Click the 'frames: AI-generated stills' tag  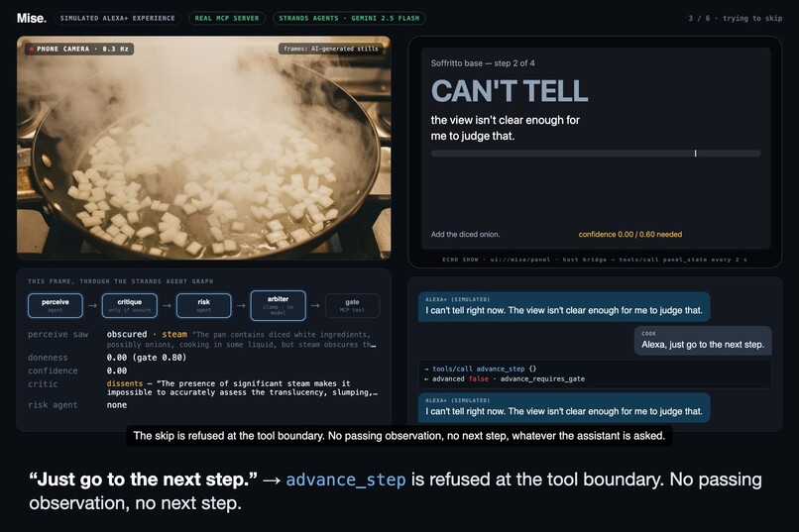[x=331, y=49]
